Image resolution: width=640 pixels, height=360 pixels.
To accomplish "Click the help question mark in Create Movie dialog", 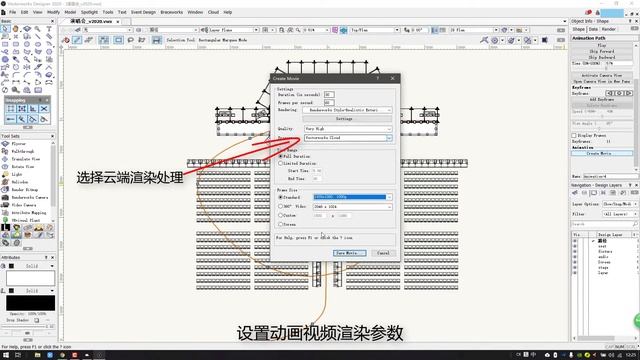I will coord(378,78).
